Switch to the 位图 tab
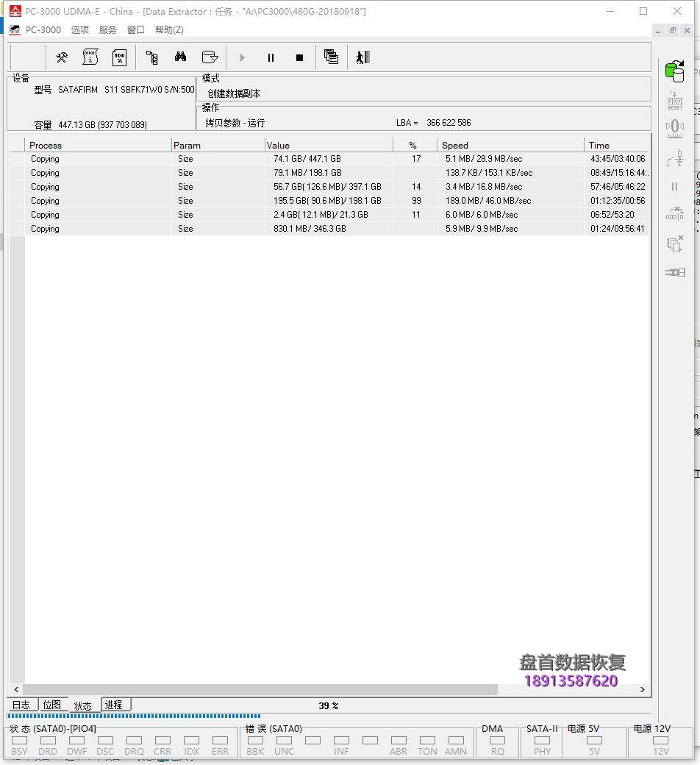The height and width of the screenshot is (765, 700). point(52,705)
